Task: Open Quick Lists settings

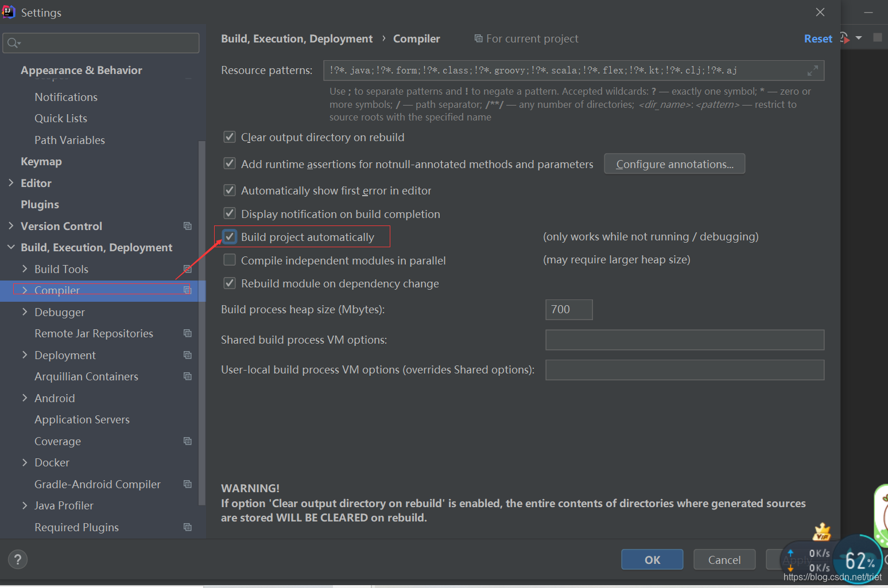Action: click(x=61, y=118)
